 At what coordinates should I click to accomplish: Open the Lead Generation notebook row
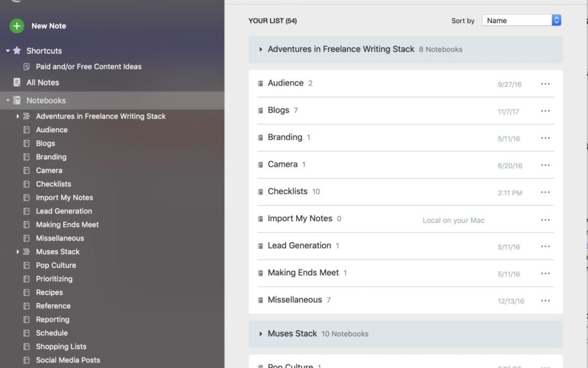point(299,246)
